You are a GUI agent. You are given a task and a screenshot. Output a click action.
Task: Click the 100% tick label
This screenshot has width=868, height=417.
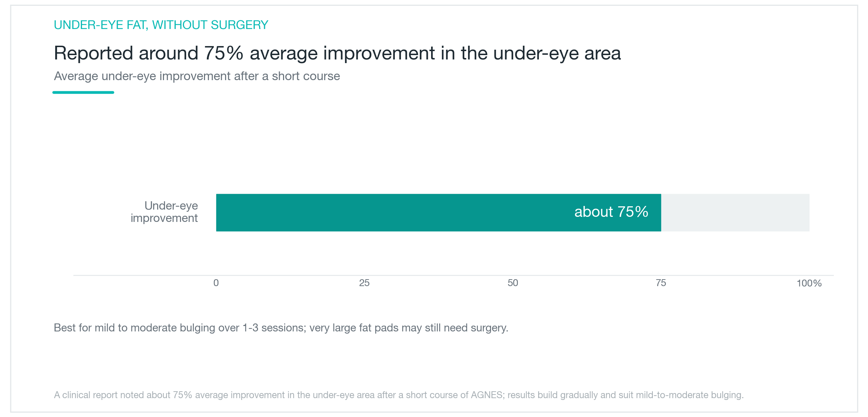click(x=809, y=283)
